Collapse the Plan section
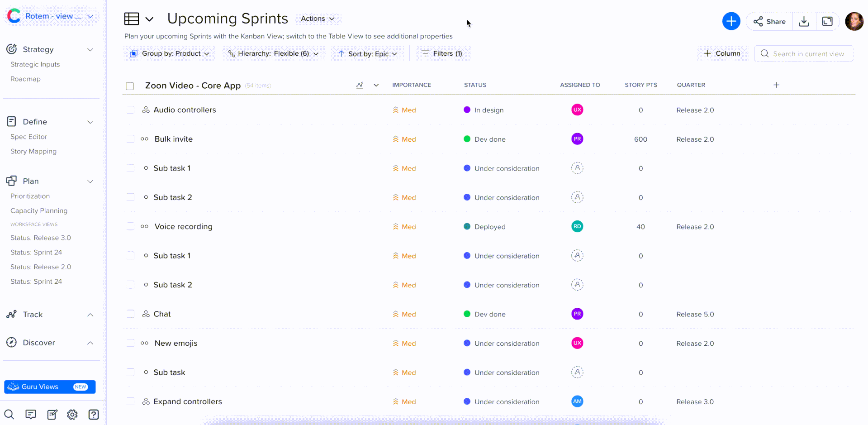Viewport: 868px width, 425px height. (90, 181)
